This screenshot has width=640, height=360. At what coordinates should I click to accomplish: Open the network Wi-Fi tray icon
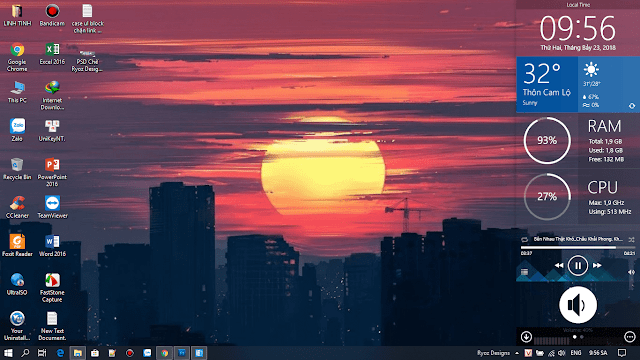[551, 353]
